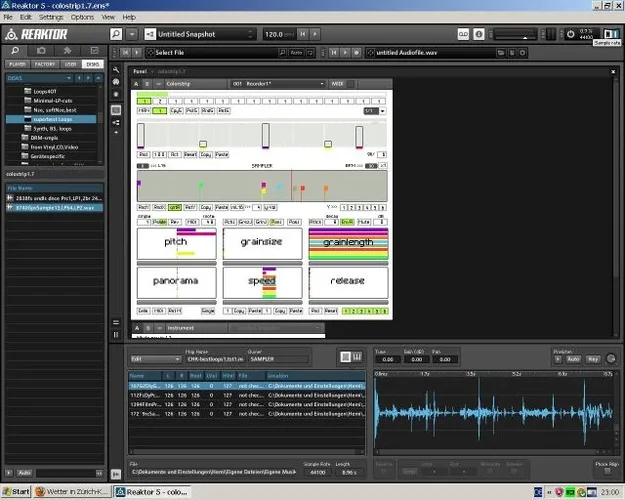
Task: Click the magnifier icon in the Select File player
Action: (x=282, y=53)
